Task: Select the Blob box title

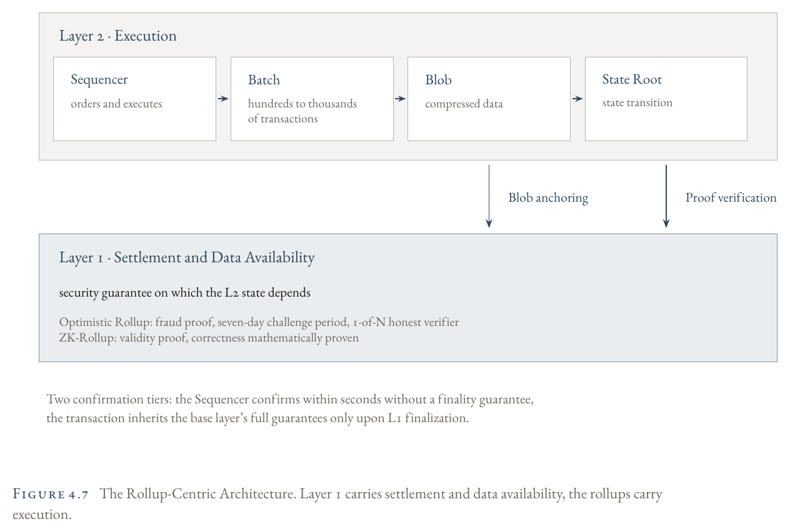Action: (438, 79)
